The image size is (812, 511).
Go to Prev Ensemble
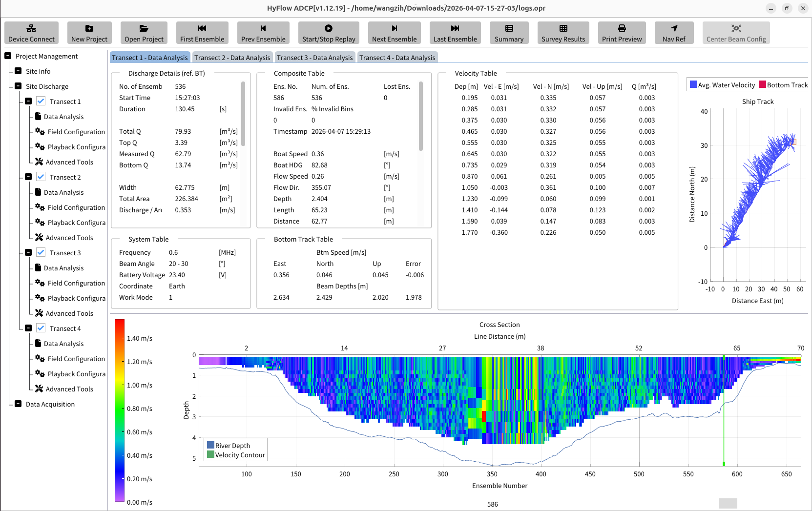[x=263, y=33]
